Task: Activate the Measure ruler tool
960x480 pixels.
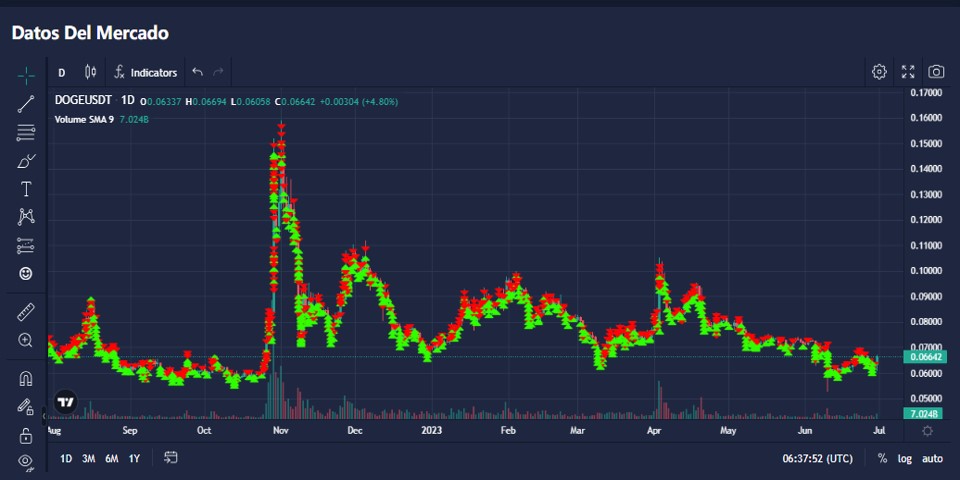Action: [x=26, y=312]
